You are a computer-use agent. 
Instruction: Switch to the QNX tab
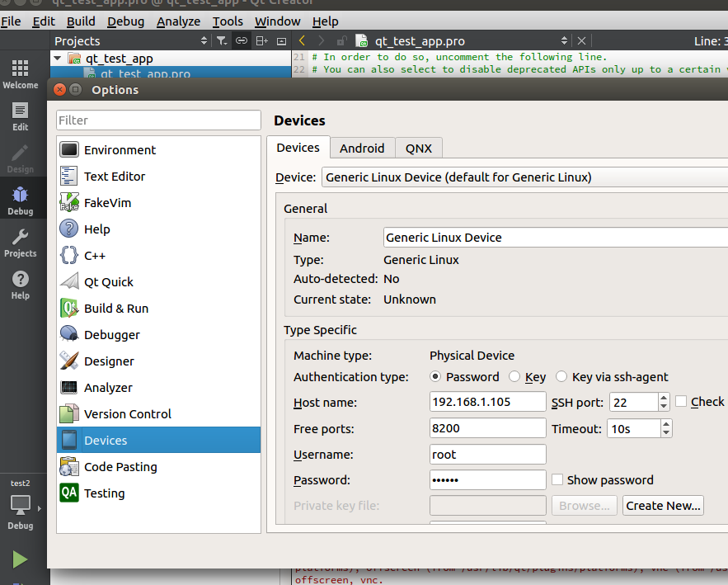pyautogui.click(x=419, y=149)
